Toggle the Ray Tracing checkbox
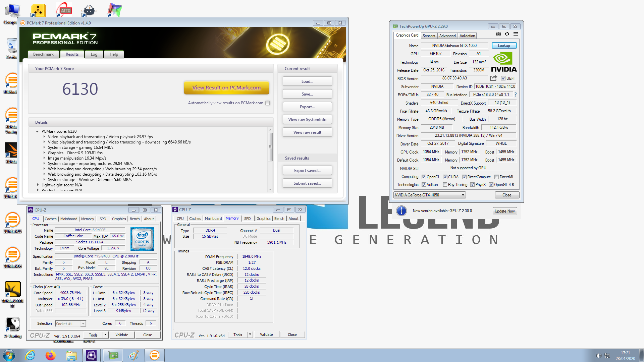The width and height of the screenshot is (644, 362). (x=445, y=185)
